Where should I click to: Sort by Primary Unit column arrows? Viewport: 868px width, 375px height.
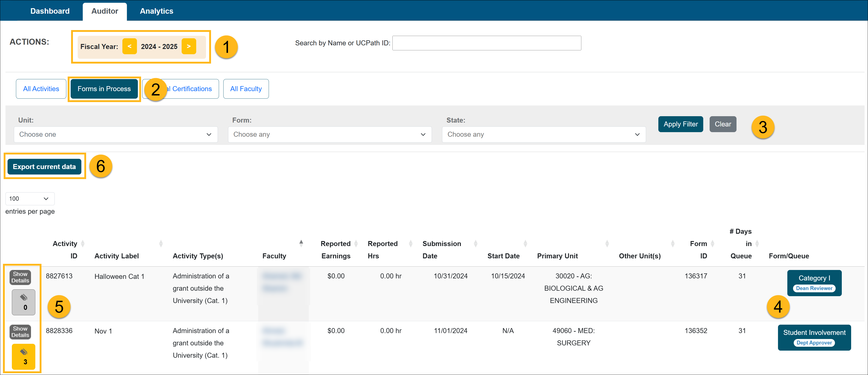click(607, 244)
